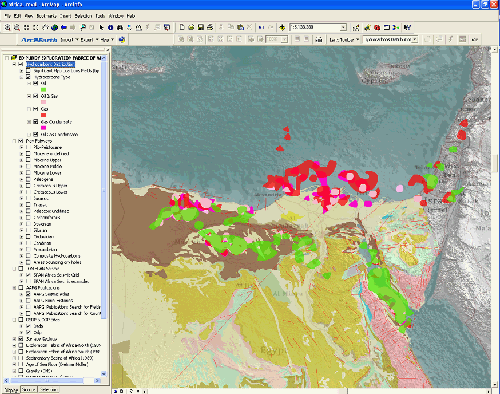The image size is (500, 394).
Task: Enable the Cretaceous Lower layer checkbox
Action: (28, 192)
